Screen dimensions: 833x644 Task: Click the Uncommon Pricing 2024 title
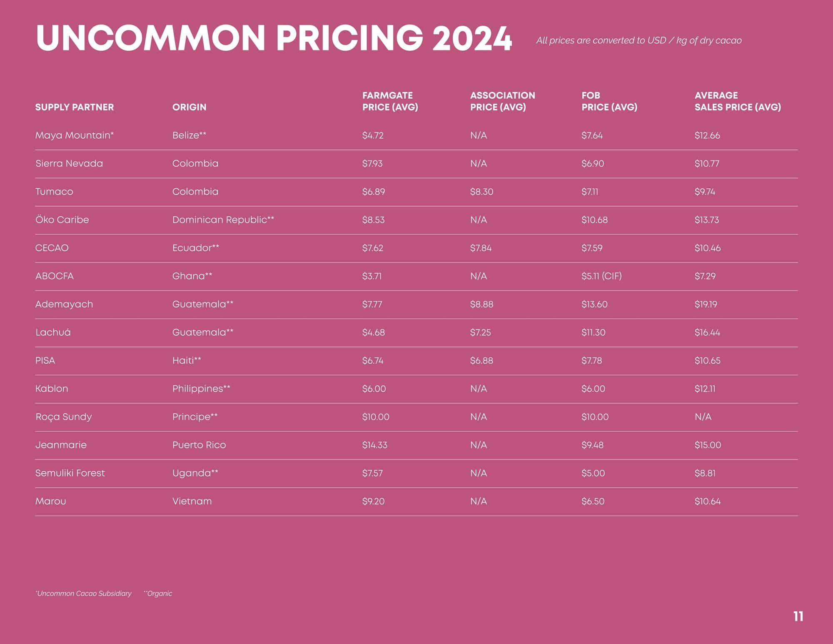coord(274,38)
